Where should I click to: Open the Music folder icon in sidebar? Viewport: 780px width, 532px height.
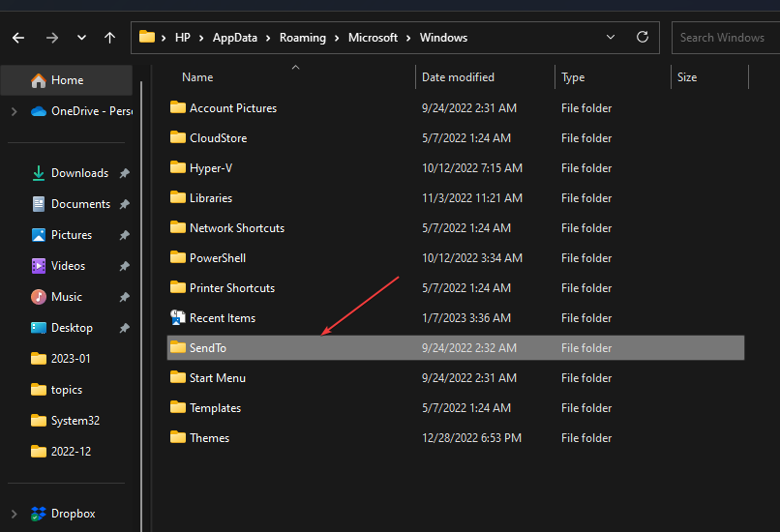tap(39, 297)
